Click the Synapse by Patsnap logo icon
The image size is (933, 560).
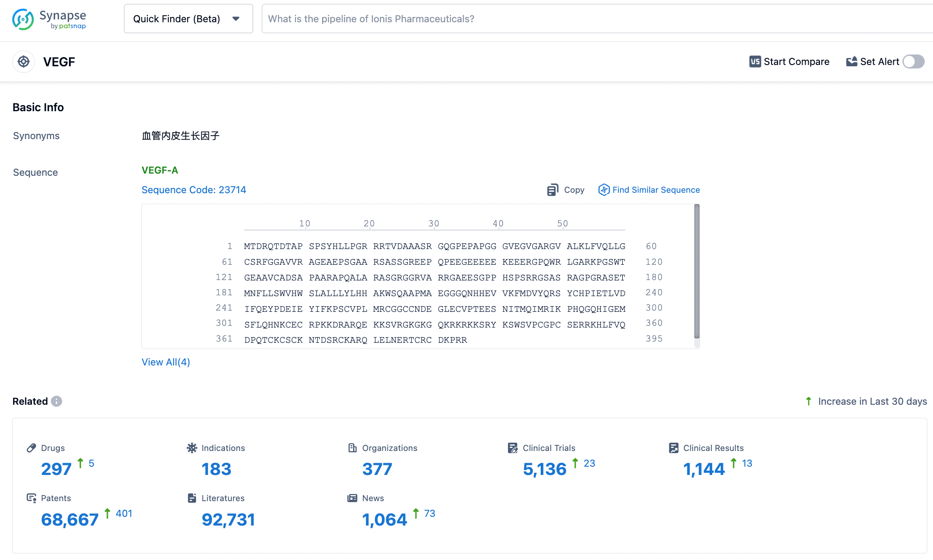pos(23,19)
